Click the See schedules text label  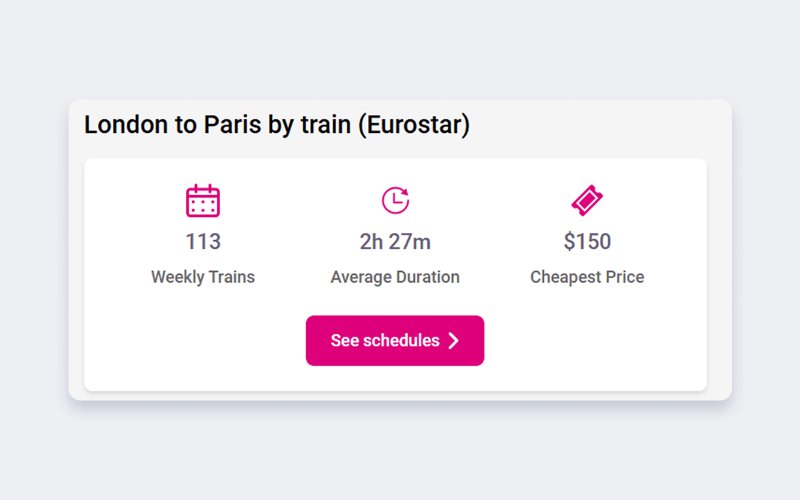click(385, 341)
